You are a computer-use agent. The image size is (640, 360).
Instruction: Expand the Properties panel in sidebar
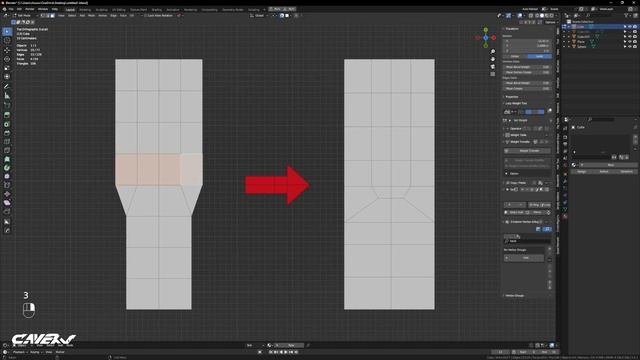click(x=512, y=97)
